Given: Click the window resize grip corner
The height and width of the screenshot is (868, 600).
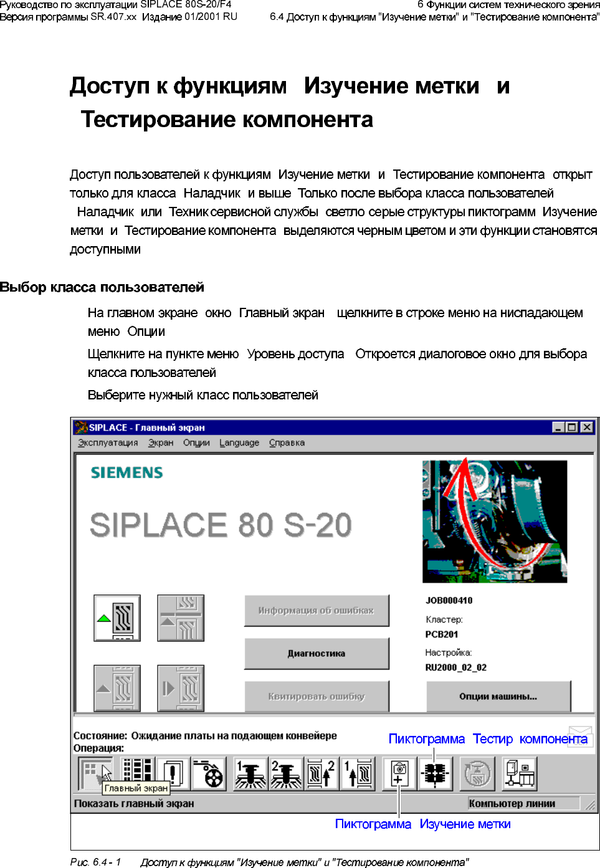Looking at the screenshot, I should click(590, 804).
